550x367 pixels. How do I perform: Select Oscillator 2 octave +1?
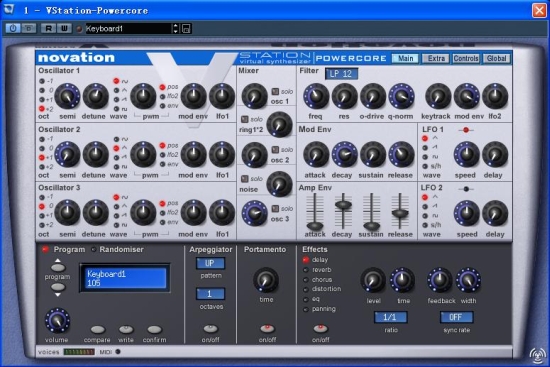[42, 158]
